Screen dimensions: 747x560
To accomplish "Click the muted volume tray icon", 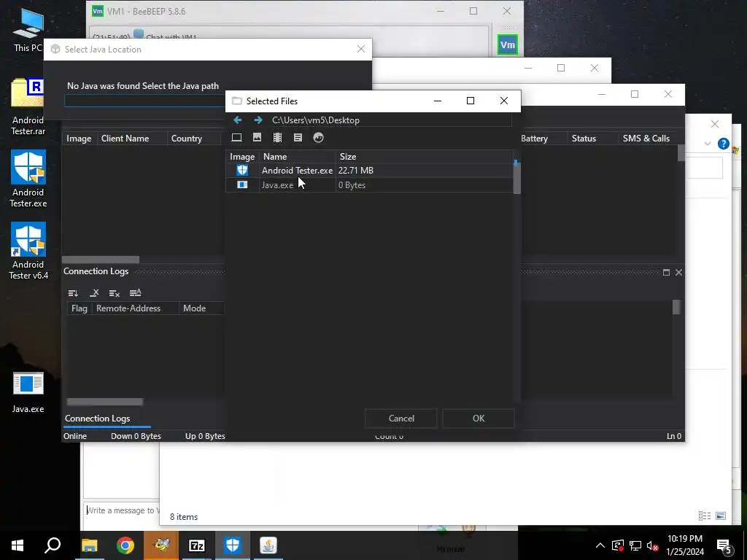I will pos(652,545).
